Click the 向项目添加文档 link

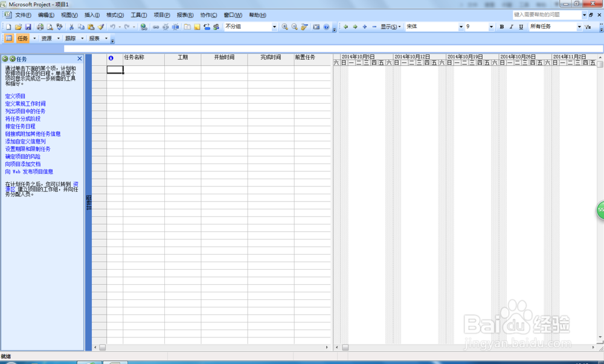(x=23, y=164)
